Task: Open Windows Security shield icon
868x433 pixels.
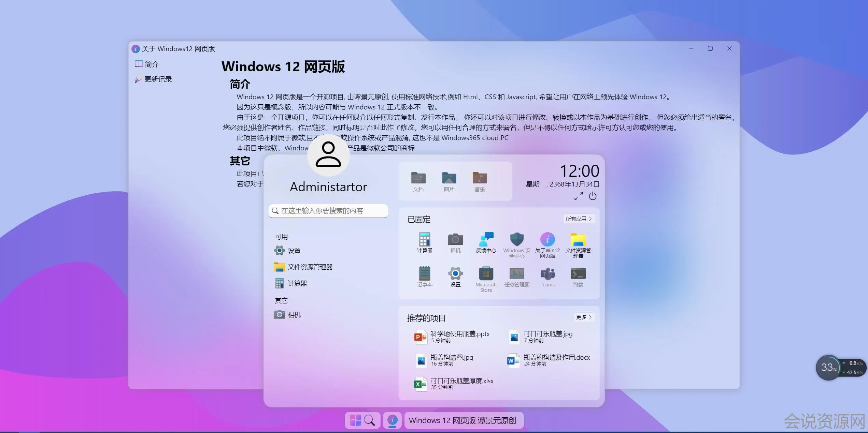Action: pyautogui.click(x=516, y=240)
